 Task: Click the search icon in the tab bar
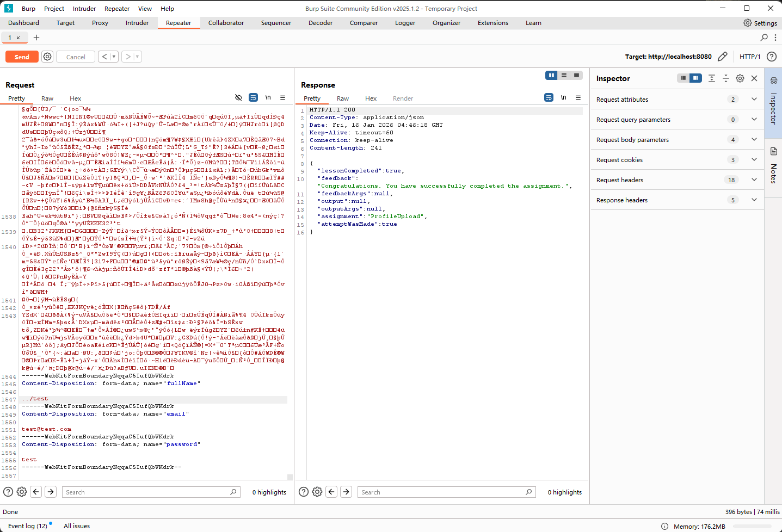[x=764, y=38]
